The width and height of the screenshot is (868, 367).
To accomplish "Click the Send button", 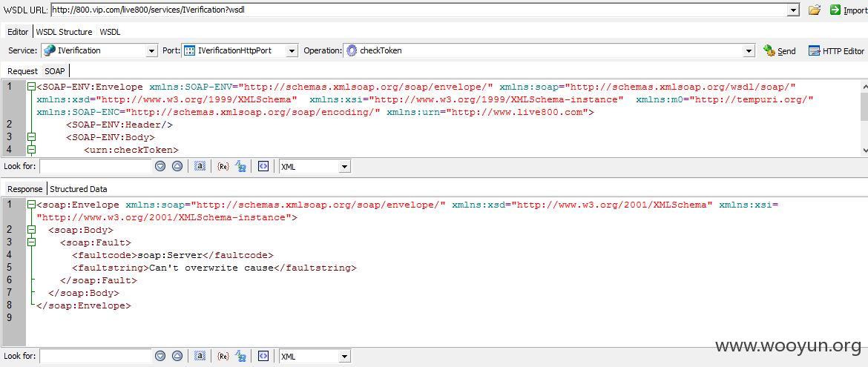I will (780, 51).
